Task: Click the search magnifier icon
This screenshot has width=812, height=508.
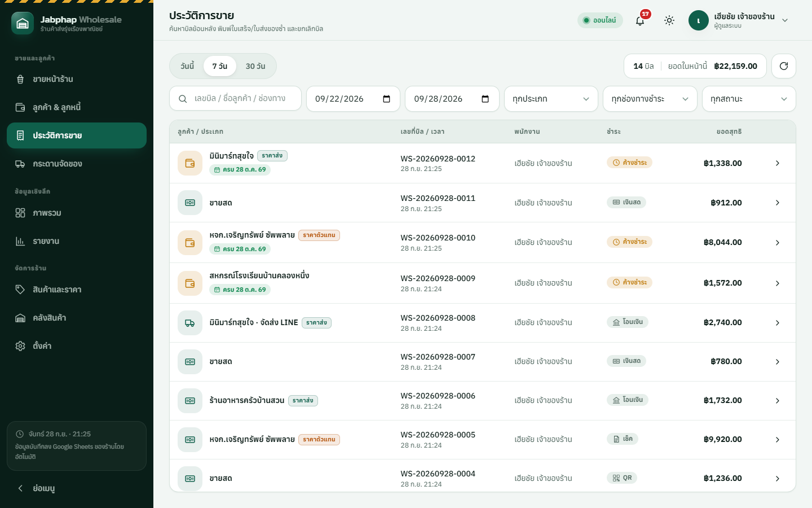Action: pos(183,99)
